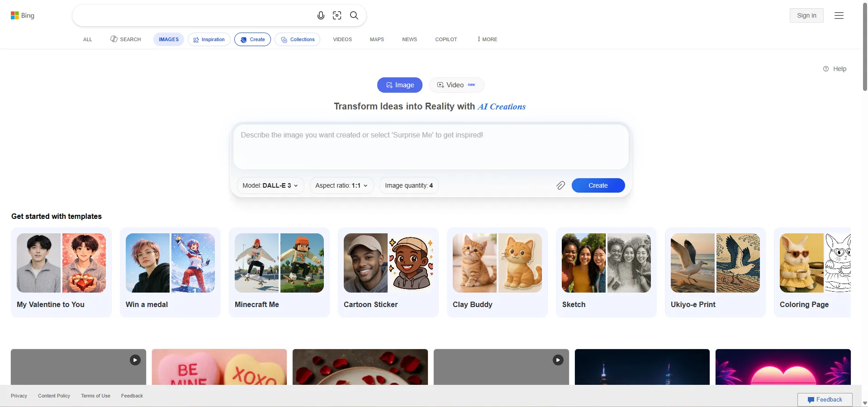868x407 pixels.
Task: Click the magnifying glass search icon
Action: click(354, 15)
